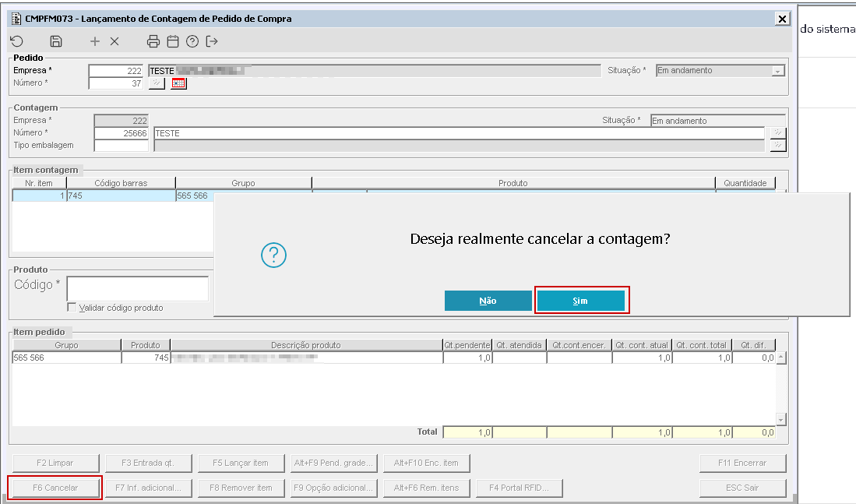The image size is (856, 504).
Task: Click the Contagem Número field 25666
Action: click(x=122, y=132)
